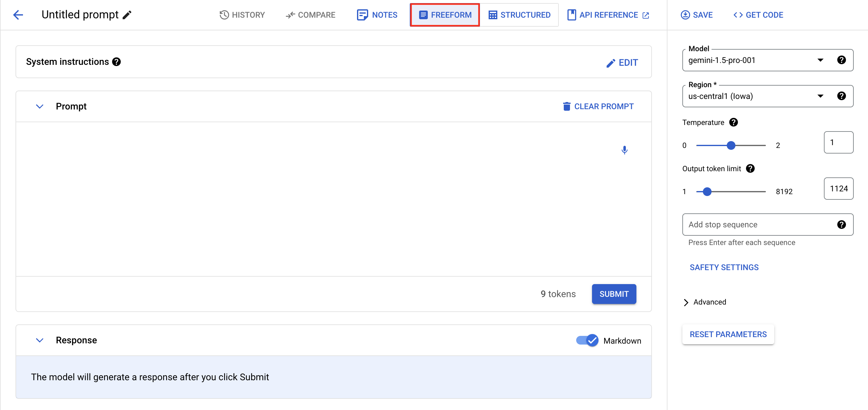
Task: Click the stop sequence help icon
Action: point(841,225)
